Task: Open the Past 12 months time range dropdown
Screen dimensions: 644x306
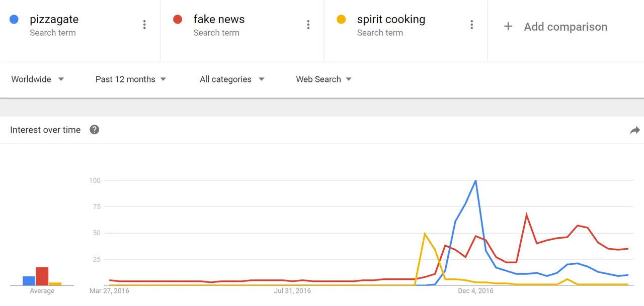Action: pos(131,79)
